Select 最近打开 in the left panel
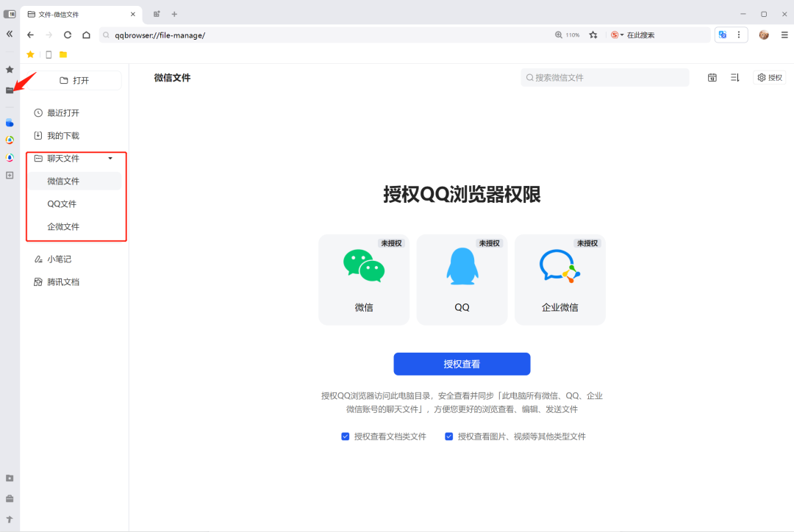The height and width of the screenshot is (532, 794). [x=74, y=113]
